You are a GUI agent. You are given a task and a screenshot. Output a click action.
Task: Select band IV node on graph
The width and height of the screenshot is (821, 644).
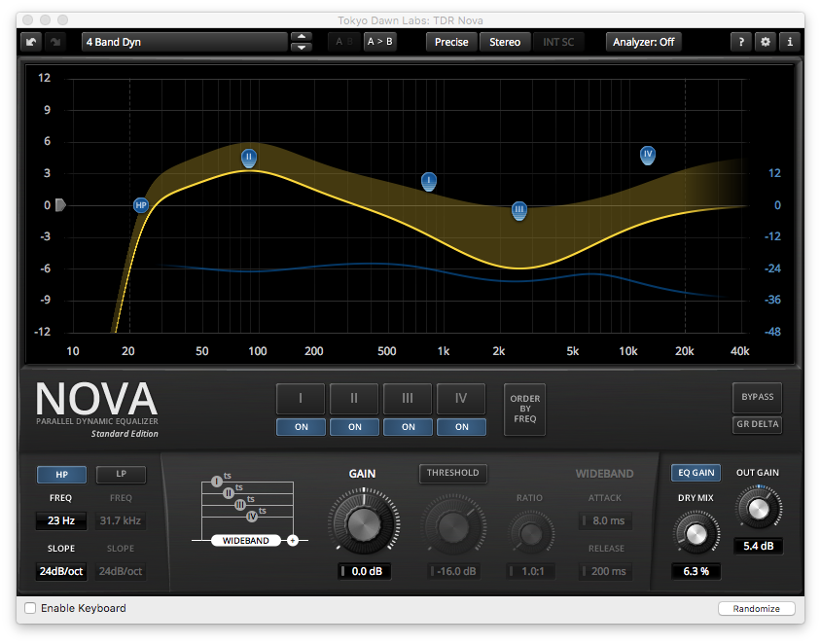click(648, 155)
